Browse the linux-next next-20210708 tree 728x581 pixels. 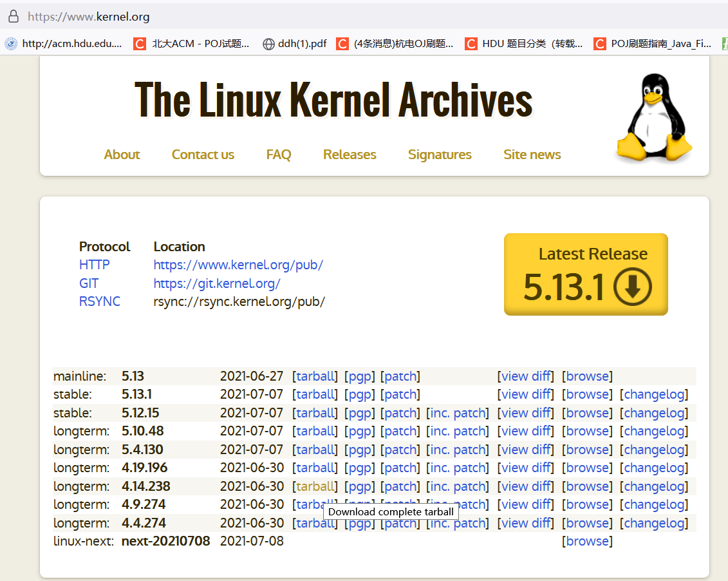coord(587,541)
